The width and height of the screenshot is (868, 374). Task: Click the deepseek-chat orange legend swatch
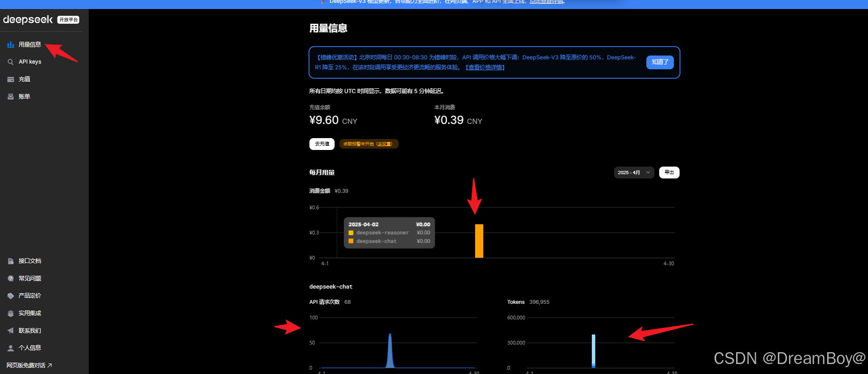click(x=351, y=241)
